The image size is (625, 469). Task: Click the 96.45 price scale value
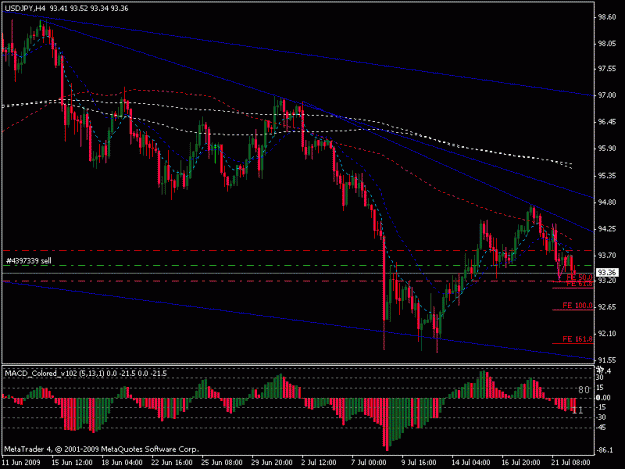click(x=606, y=122)
